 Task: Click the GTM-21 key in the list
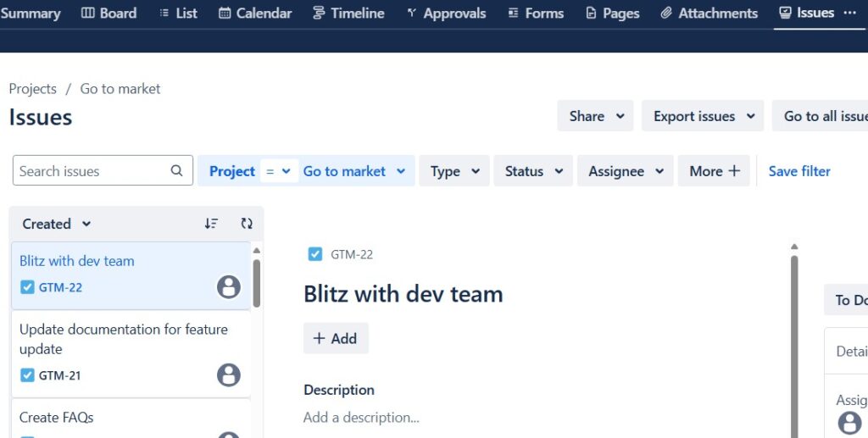tap(60, 375)
